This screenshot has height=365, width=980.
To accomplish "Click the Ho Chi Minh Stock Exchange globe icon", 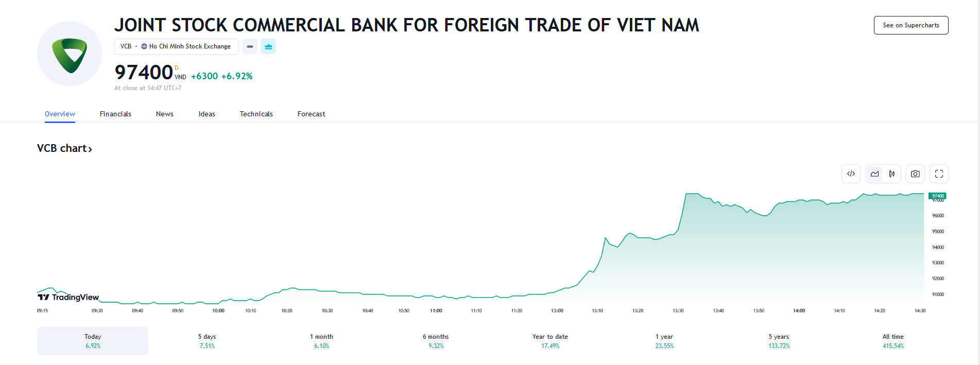I will click(x=143, y=46).
